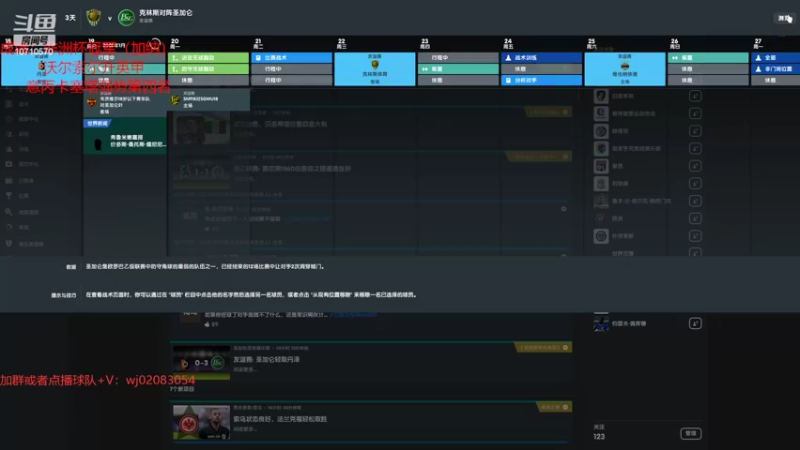Click yellow tag on the Frankfurt news item
The height and width of the screenshot is (450, 800).
click(554, 407)
